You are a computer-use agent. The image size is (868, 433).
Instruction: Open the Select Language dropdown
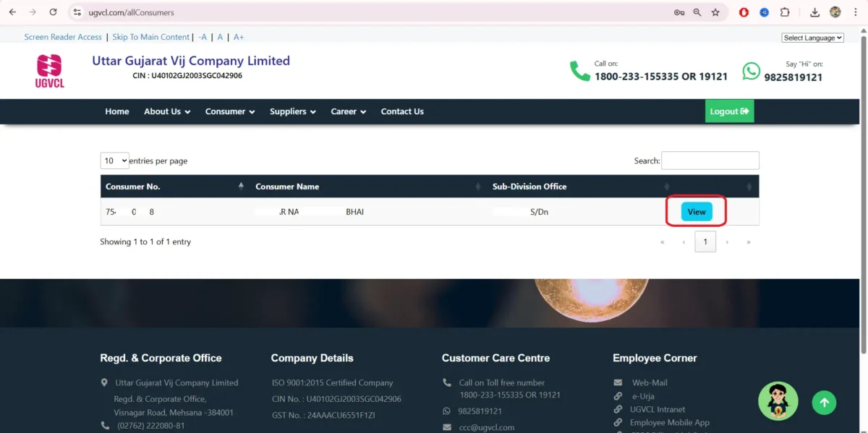812,37
